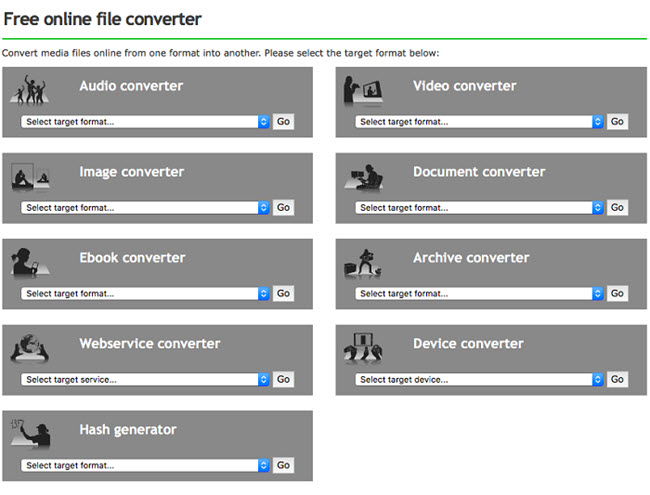Expand the Webservice Select target service dropdown
The image size is (650, 495).
pyautogui.click(x=145, y=379)
